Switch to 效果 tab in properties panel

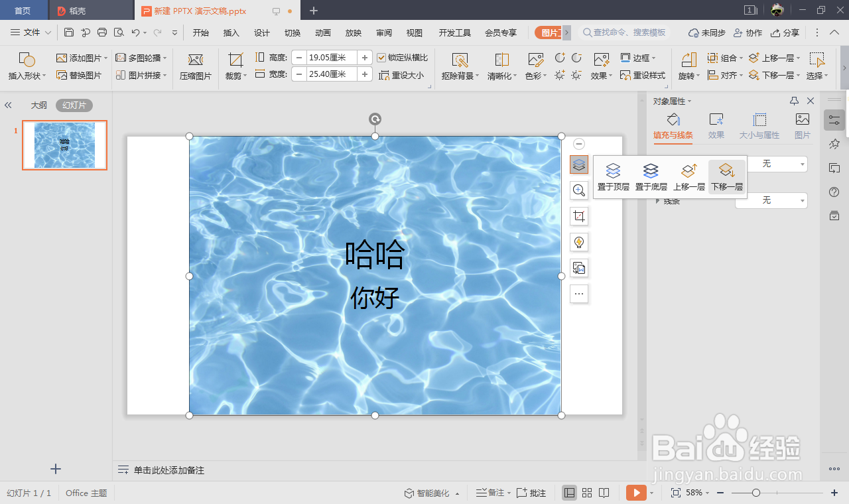[716, 126]
